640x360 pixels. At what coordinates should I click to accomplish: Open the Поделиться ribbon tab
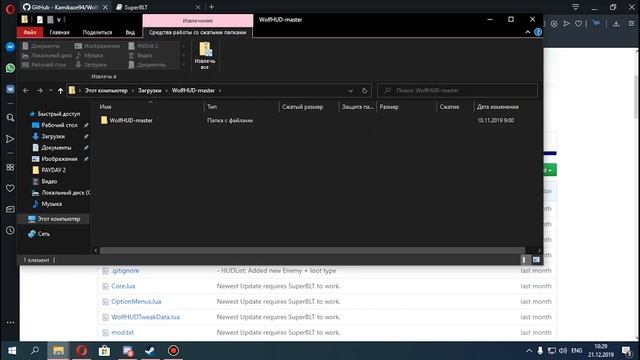(97, 32)
